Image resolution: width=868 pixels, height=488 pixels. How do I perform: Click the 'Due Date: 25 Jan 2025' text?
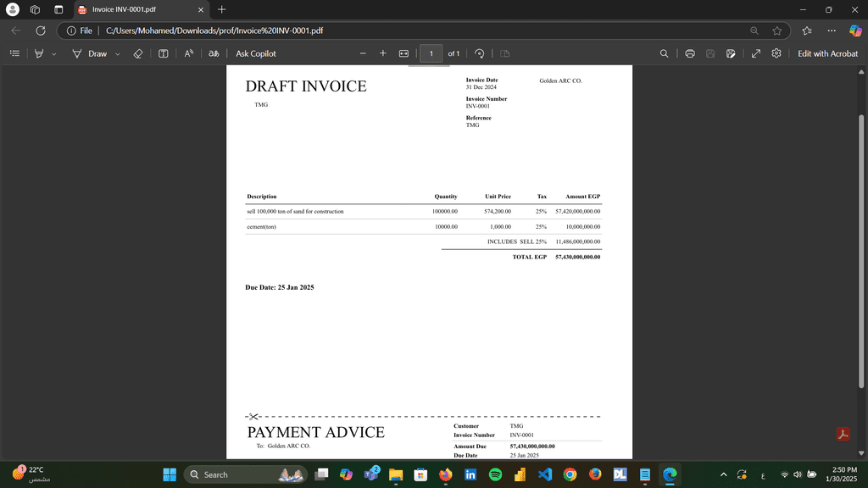(x=280, y=287)
